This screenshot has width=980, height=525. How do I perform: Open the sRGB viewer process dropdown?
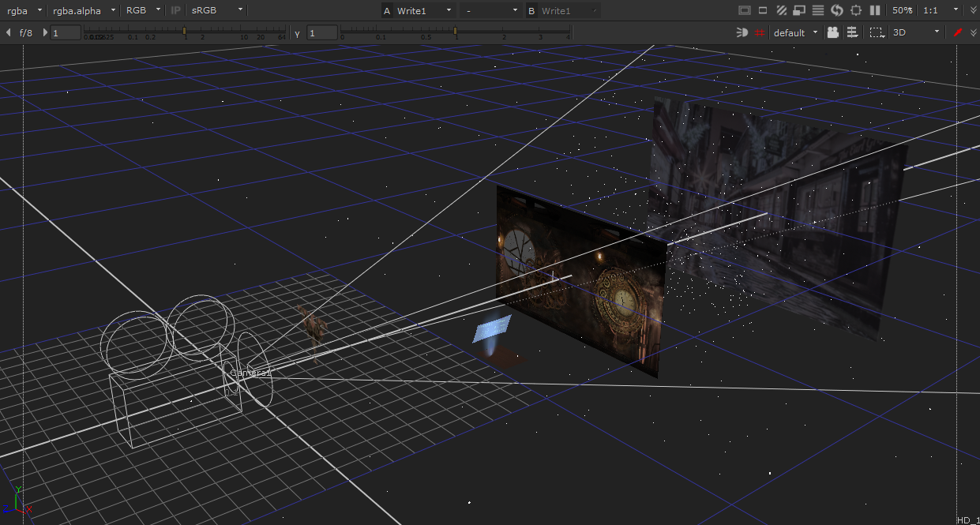pos(216,11)
